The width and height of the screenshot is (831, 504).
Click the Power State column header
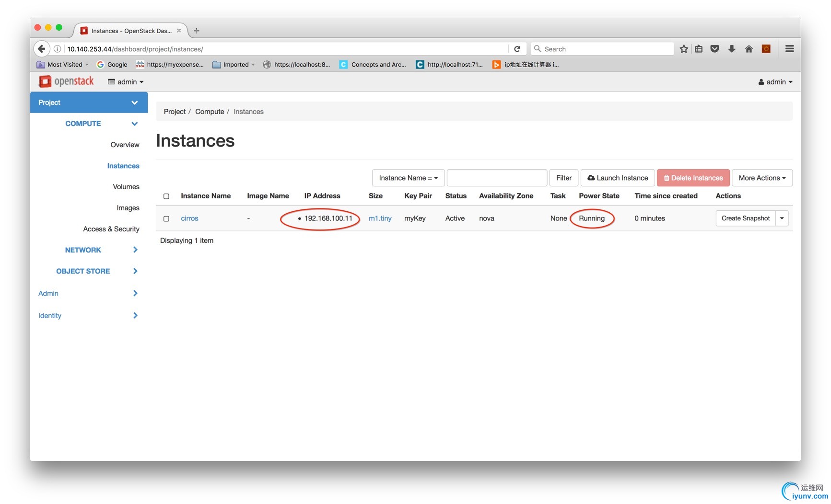point(599,196)
